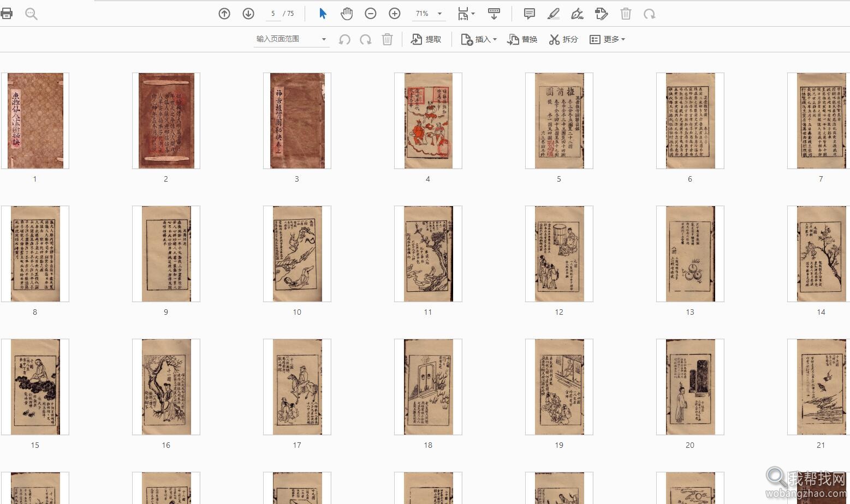Select page 3 thumbnail

click(x=297, y=121)
